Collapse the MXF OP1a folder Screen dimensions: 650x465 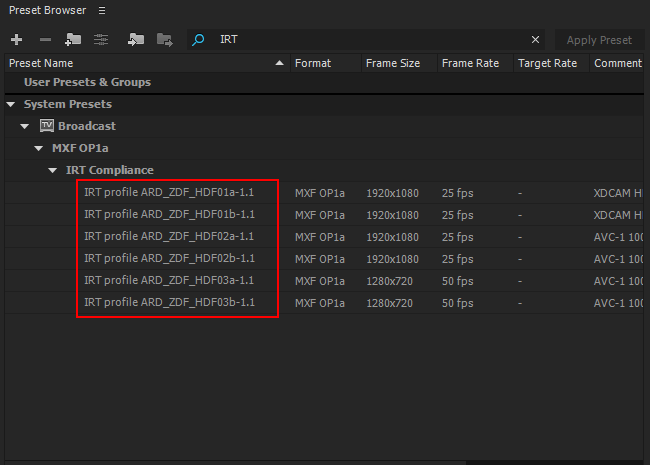39,148
